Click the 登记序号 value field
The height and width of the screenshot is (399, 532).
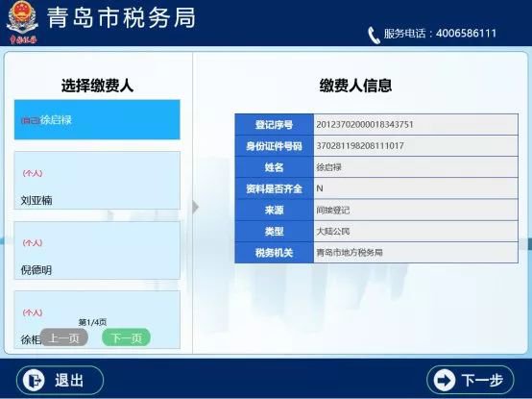pyautogui.click(x=416, y=125)
